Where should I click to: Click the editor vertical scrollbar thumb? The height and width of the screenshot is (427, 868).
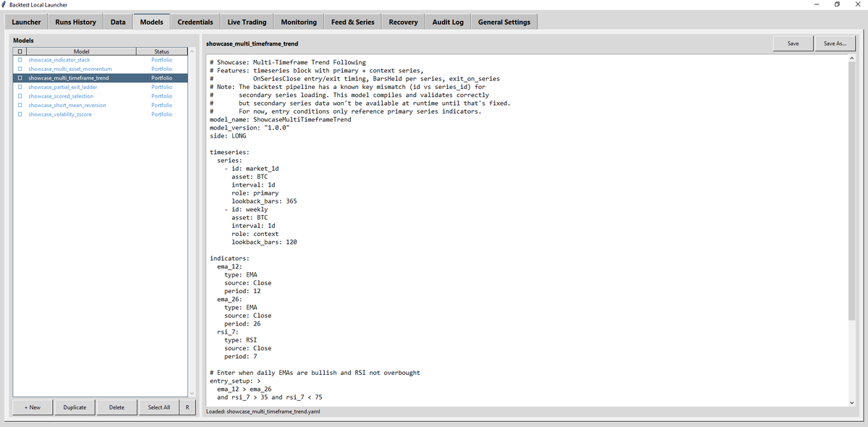tap(851, 191)
